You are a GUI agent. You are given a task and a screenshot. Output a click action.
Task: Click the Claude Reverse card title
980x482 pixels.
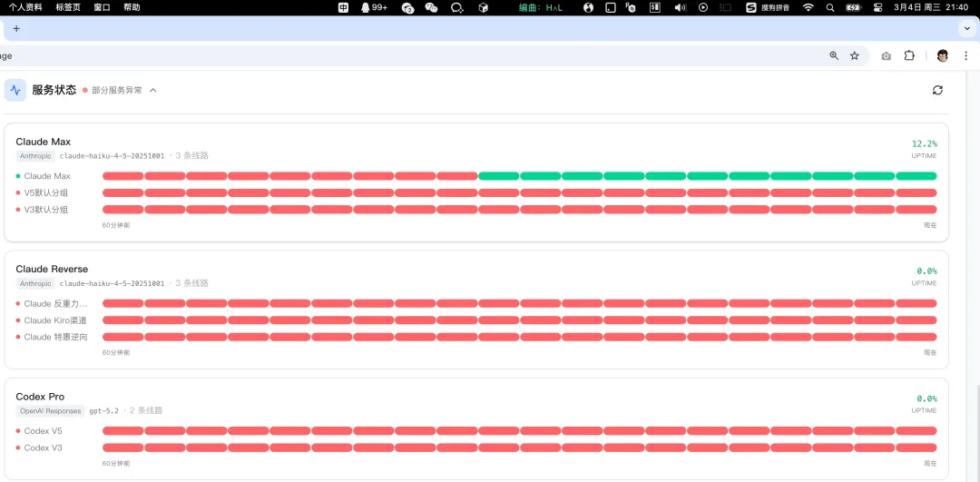pos(52,269)
